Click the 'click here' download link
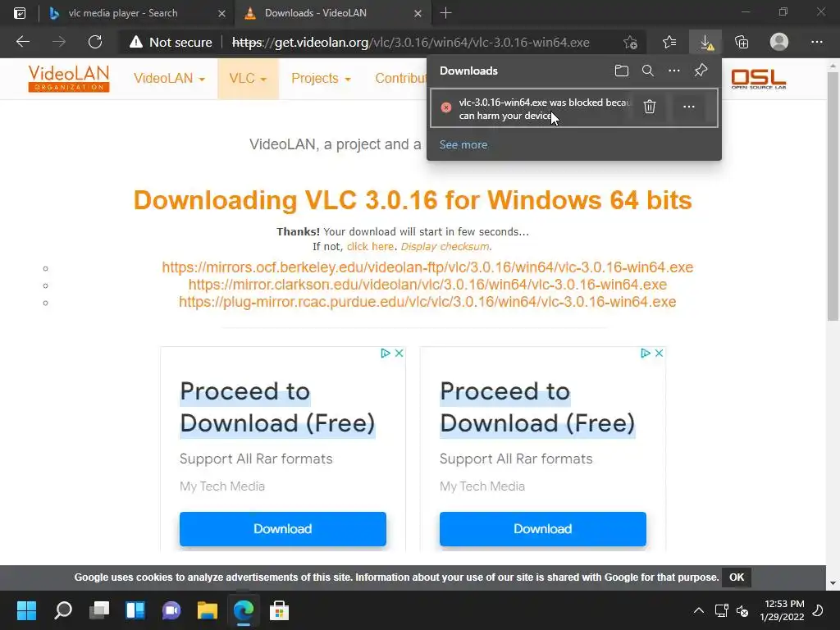 click(370, 246)
